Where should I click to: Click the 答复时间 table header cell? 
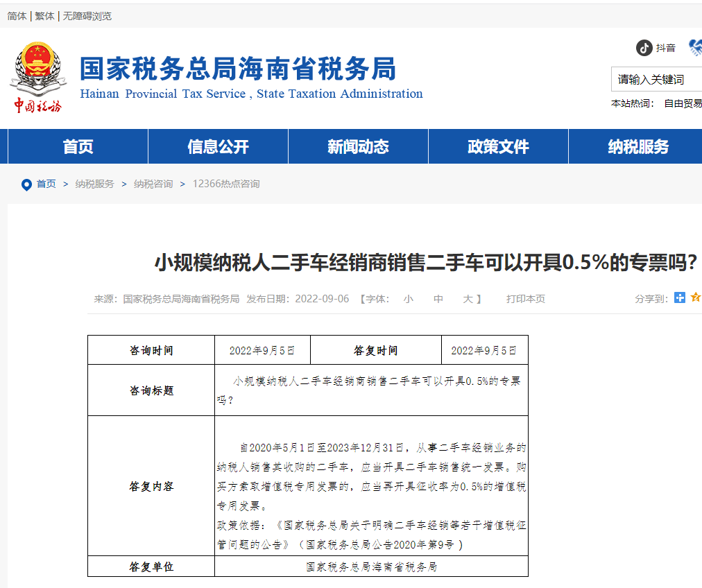375,350
